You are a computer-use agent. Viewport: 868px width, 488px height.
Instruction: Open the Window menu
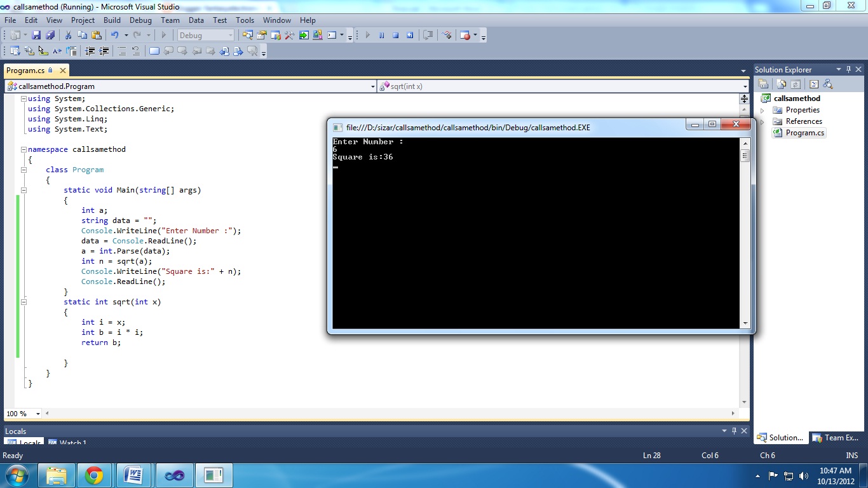[277, 20]
